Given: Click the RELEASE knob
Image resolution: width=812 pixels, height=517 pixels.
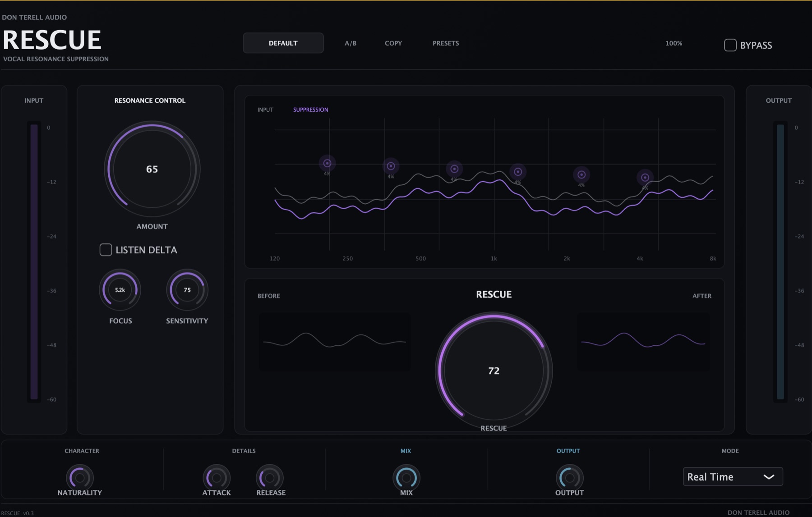Looking at the screenshot, I should [270, 477].
